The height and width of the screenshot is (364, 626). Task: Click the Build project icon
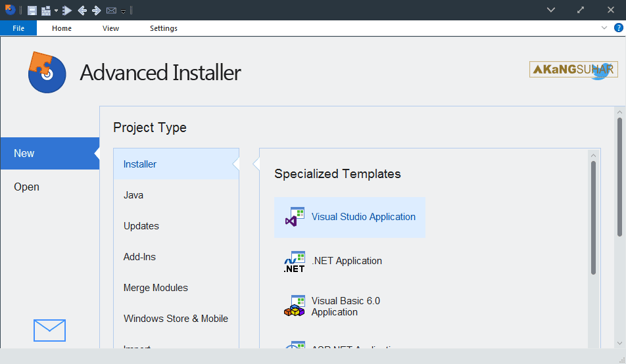(45, 10)
